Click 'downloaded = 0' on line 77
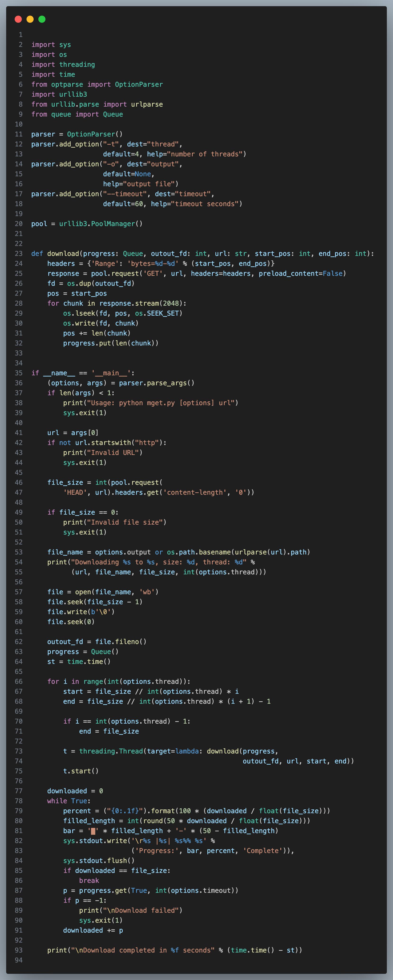 [x=75, y=791]
